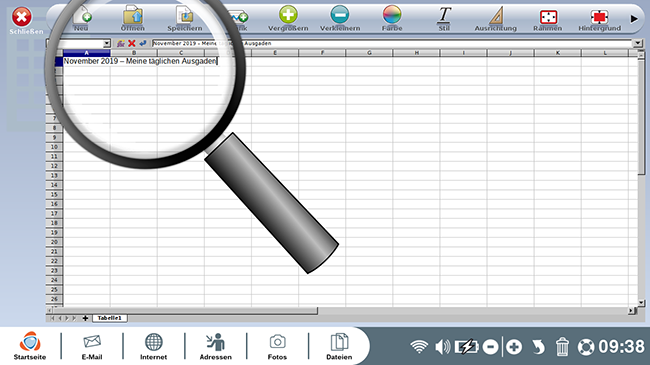Screen dimensions: 650x365
Task: Open the Ausrichtung alignment tool
Action: 496,16
